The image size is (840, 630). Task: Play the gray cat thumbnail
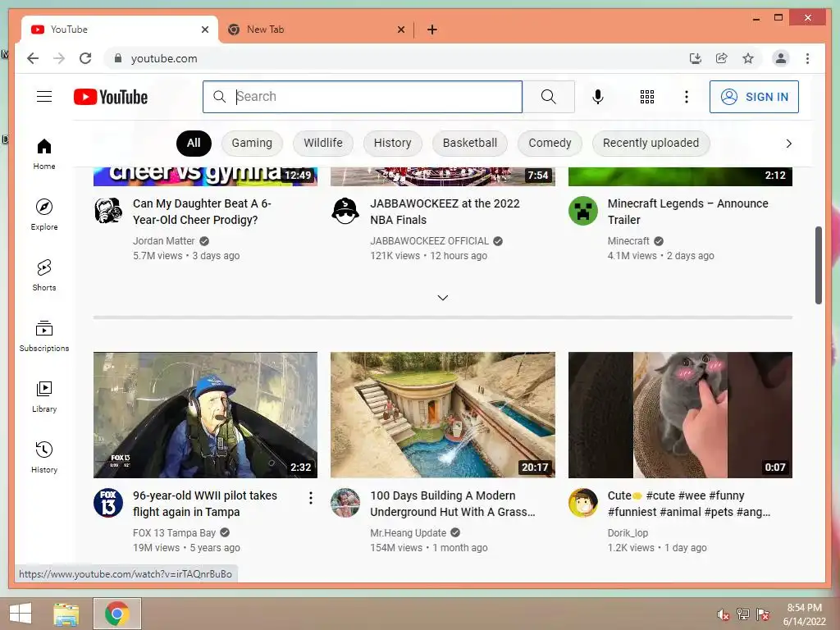click(x=680, y=414)
